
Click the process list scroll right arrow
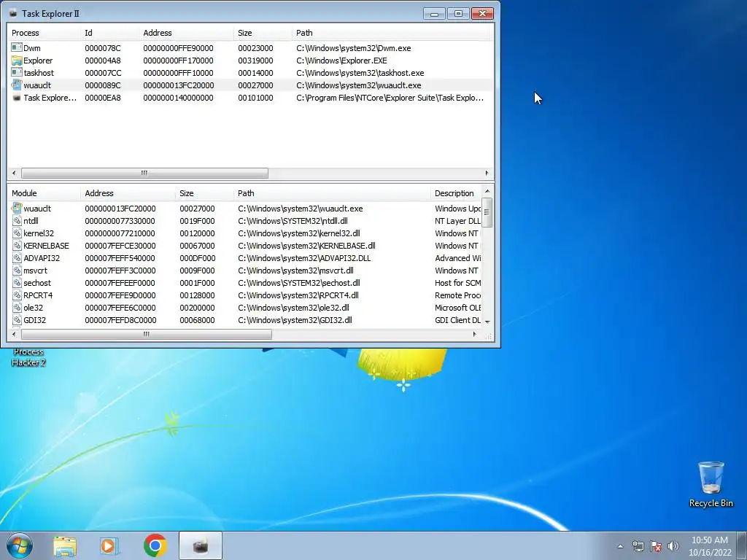click(487, 173)
